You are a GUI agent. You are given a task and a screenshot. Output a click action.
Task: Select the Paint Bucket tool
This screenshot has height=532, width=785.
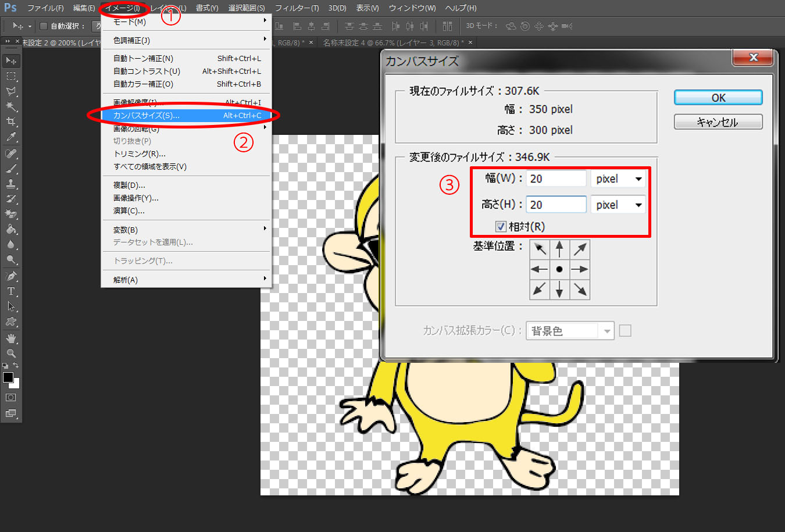[11, 229]
